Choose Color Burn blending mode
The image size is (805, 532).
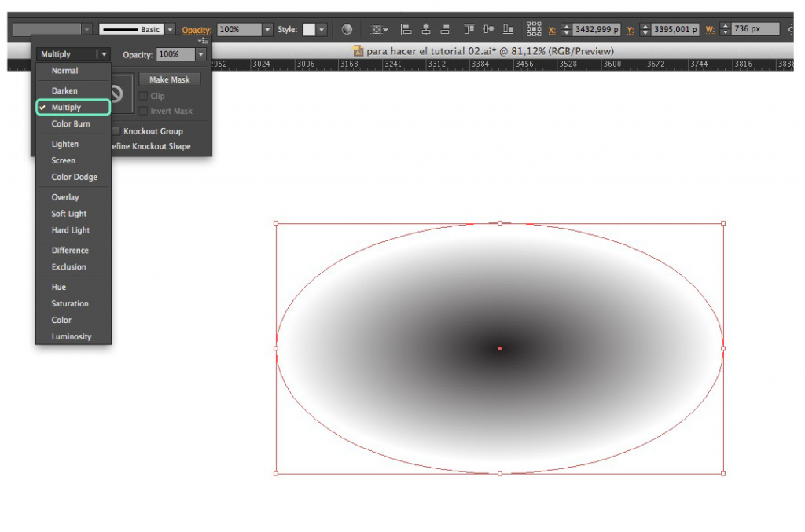71,123
